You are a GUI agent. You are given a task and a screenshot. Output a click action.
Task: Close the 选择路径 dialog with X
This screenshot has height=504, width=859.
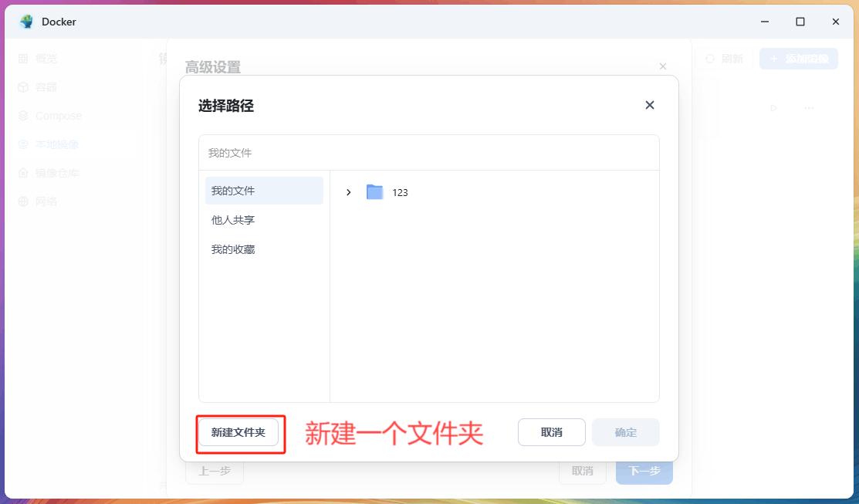(x=650, y=105)
